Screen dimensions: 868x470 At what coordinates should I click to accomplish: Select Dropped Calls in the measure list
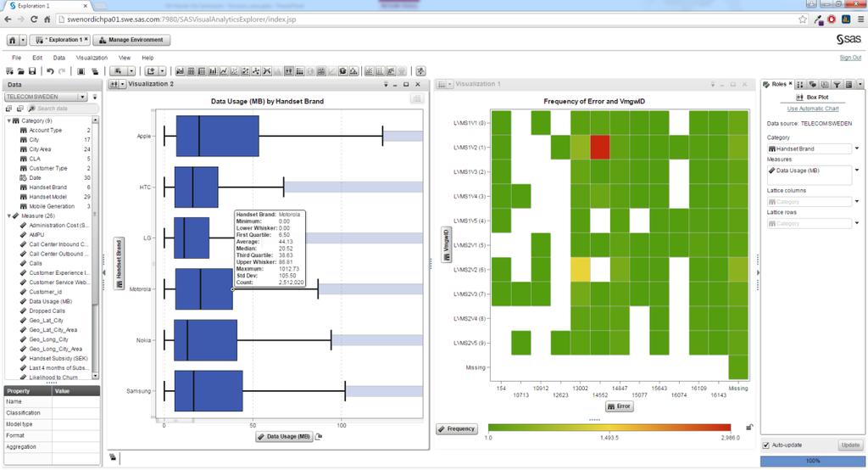47,311
